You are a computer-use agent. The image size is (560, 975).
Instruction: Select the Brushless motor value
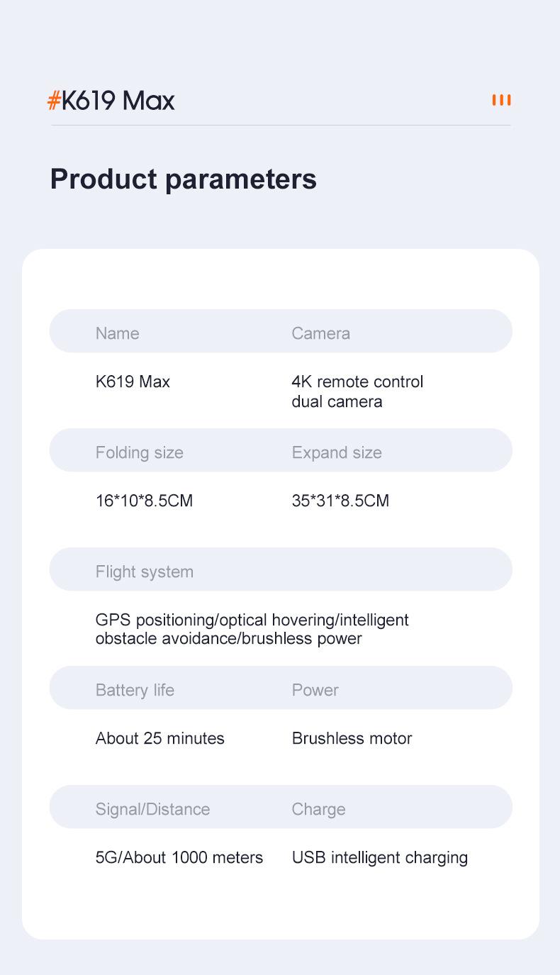(x=352, y=738)
